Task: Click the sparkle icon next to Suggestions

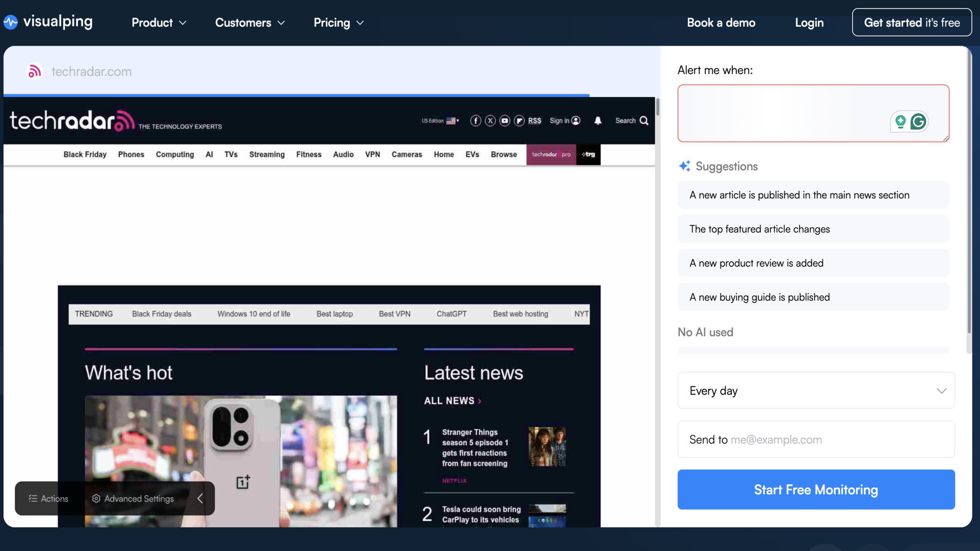Action: tap(684, 166)
